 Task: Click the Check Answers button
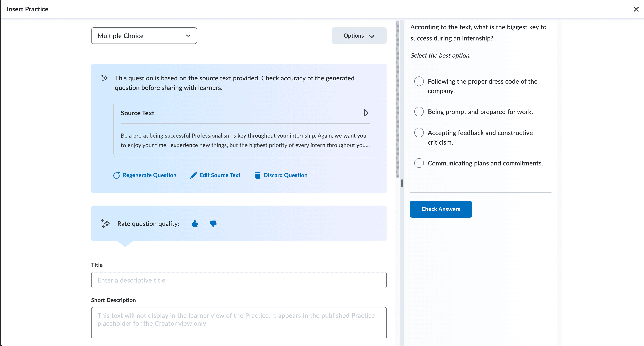441,209
